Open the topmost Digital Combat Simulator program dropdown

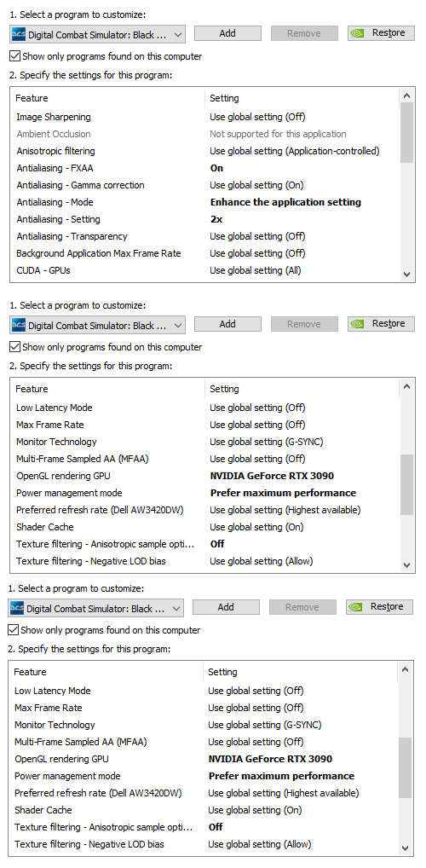97,34
